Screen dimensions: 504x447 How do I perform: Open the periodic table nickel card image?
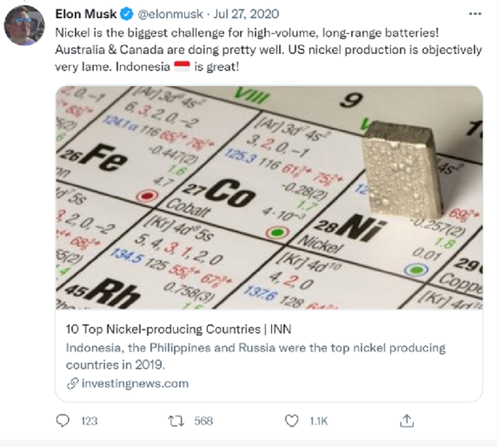click(x=269, y=197)
